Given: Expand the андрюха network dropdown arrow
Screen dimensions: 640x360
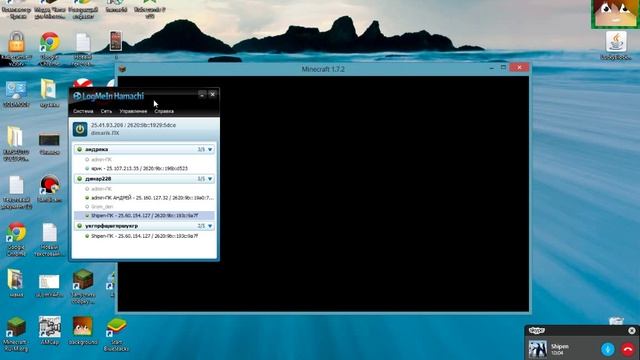Looking at the screenshot, I should [x=210, y=150].
